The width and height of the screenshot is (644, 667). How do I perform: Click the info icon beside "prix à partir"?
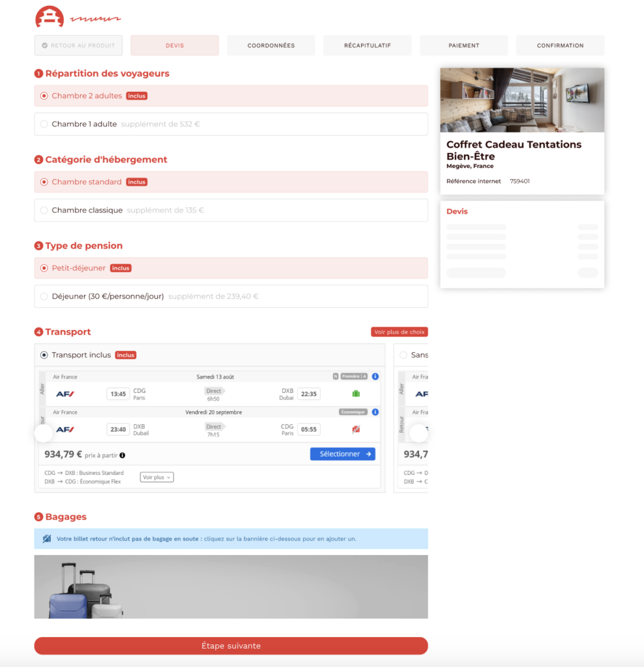(123, 455)
